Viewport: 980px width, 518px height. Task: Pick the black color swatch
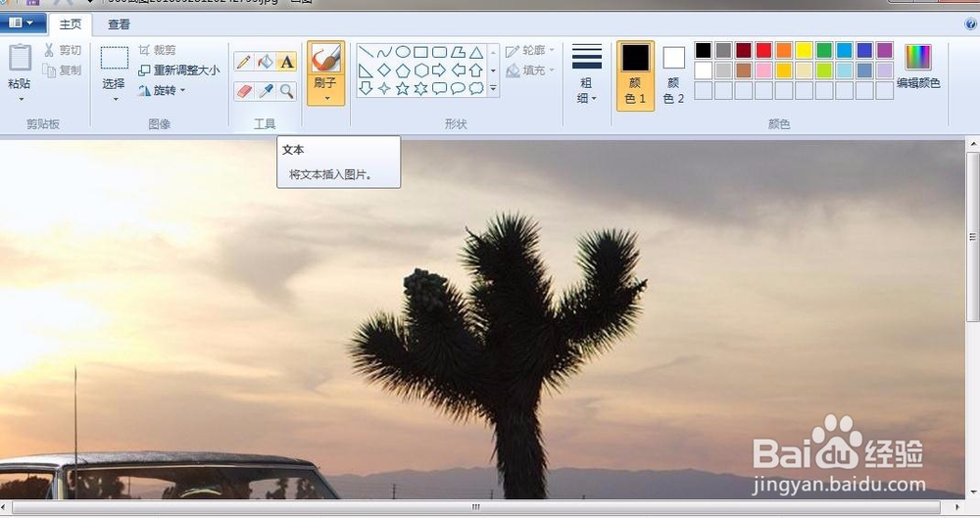click(x=703, y=51)
